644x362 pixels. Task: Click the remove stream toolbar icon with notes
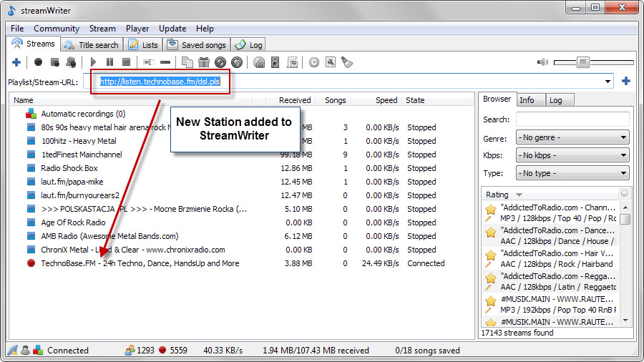[71, 62]
